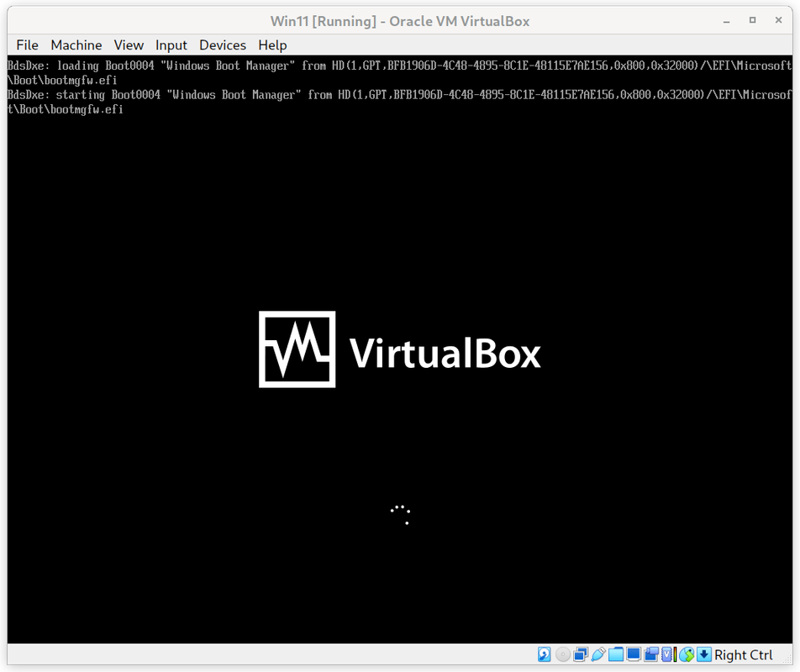Click the mouse integration status icon
800x672 pixels.
[x=687, y=654]
